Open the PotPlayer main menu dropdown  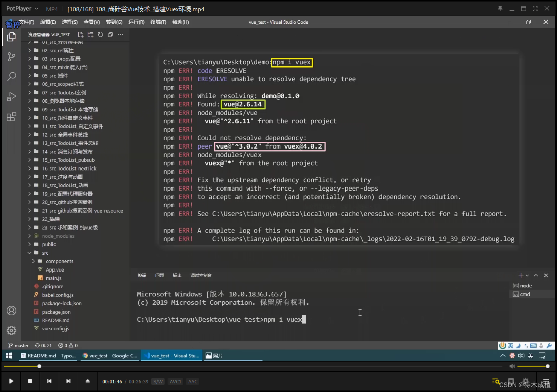(x=22, y=9)
